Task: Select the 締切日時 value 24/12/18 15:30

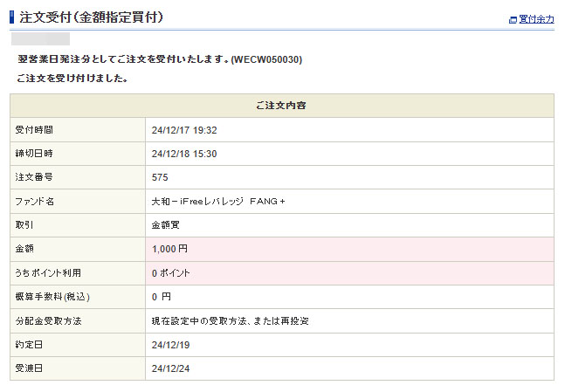Action: click(x=183, y=154)
